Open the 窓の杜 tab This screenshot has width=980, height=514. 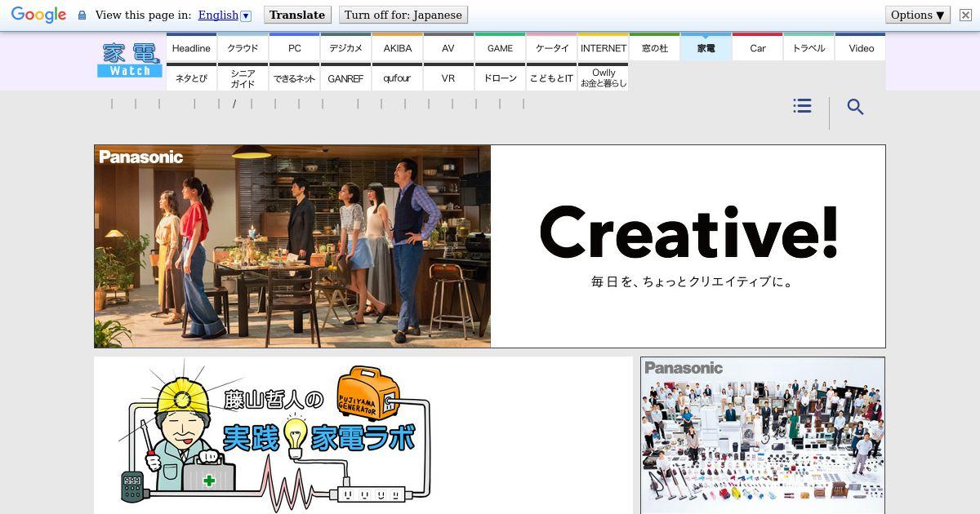coord(654,47)
